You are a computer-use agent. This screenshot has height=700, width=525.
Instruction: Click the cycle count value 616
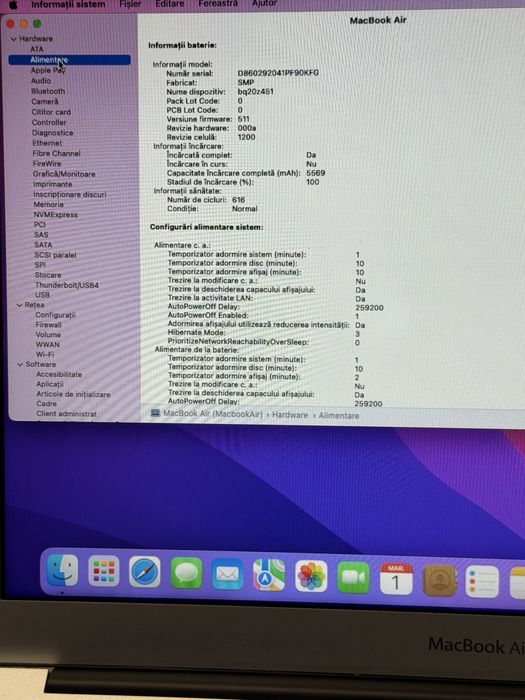[x=238, y=200]
